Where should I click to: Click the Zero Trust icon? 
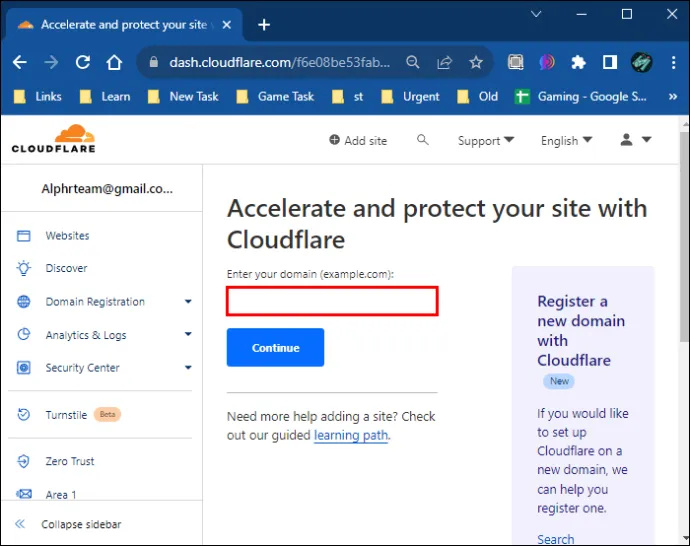(x=24, y=461)
